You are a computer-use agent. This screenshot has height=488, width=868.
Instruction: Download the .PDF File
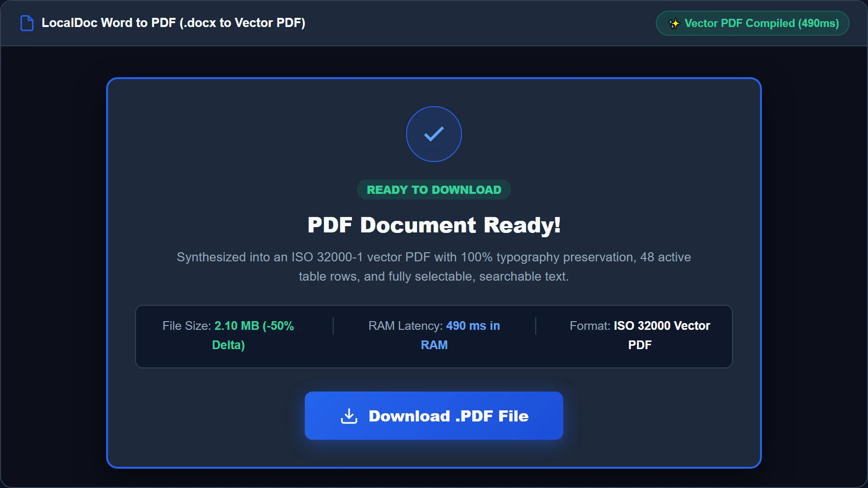click(x=434, y=416)
